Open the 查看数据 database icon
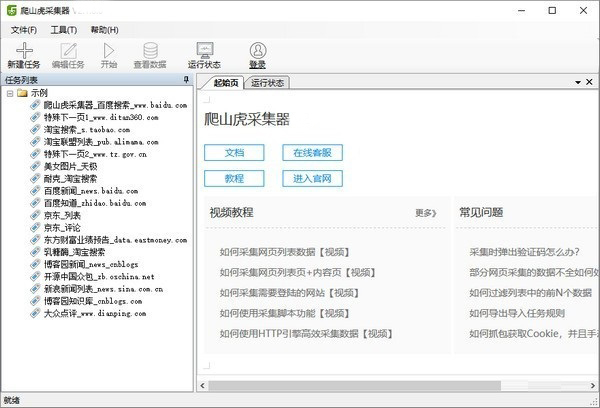Image resolution: width=600 pixels, height=408 pixels. pyautogui.click(x=150, y=50)
